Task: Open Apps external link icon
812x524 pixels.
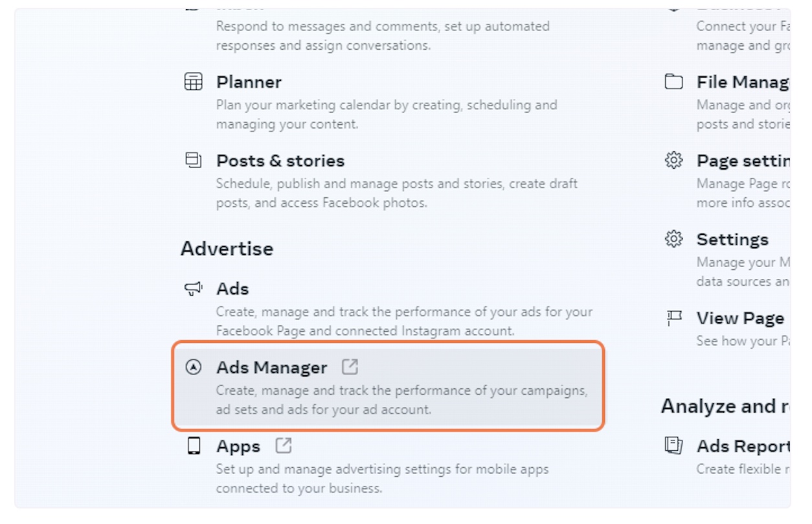Action: click(x=284, y=446)
